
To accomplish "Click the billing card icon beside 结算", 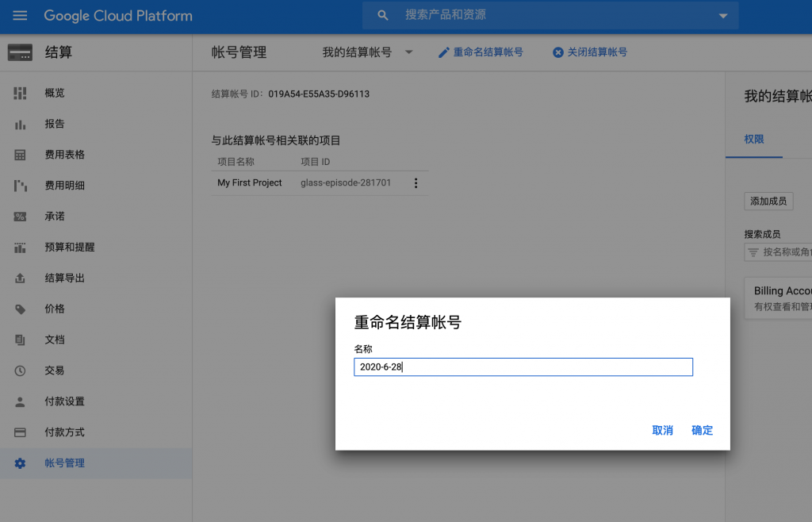I will tap(20, 52).
